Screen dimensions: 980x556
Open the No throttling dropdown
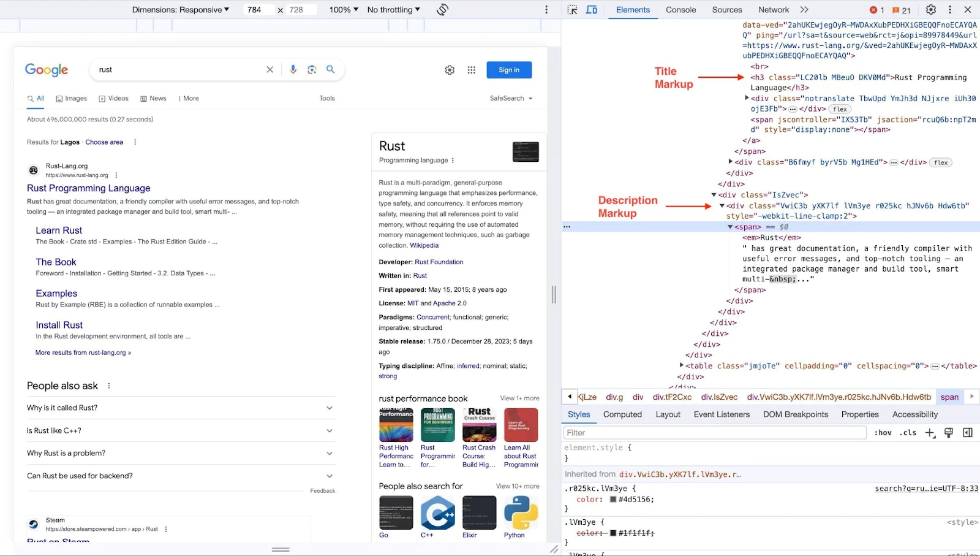394,10
